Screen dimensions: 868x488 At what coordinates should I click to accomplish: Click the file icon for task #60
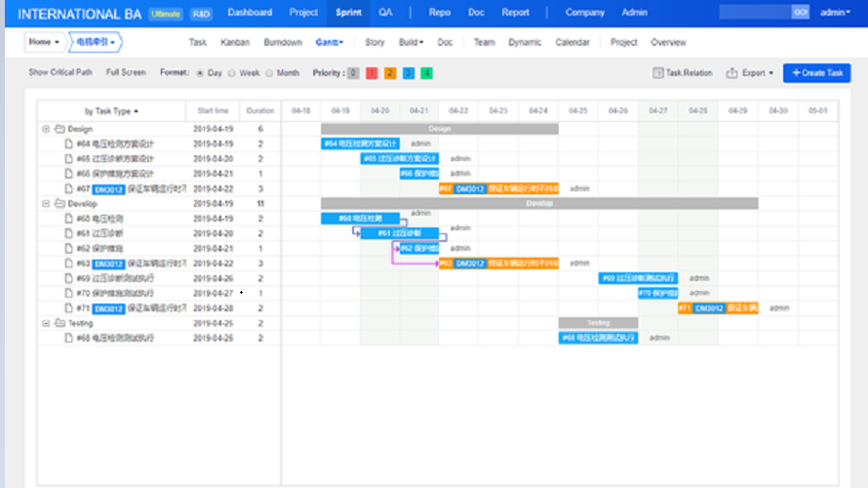pos(68,219)
